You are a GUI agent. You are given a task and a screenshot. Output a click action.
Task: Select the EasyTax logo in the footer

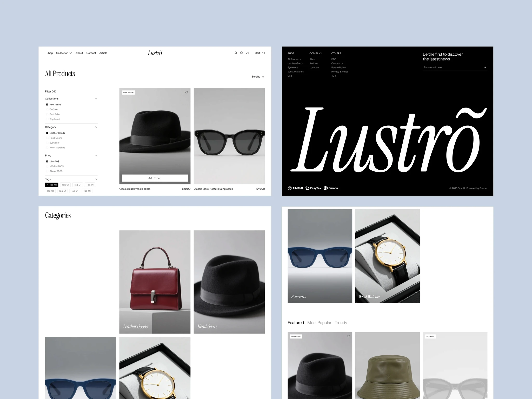[313, 188]
